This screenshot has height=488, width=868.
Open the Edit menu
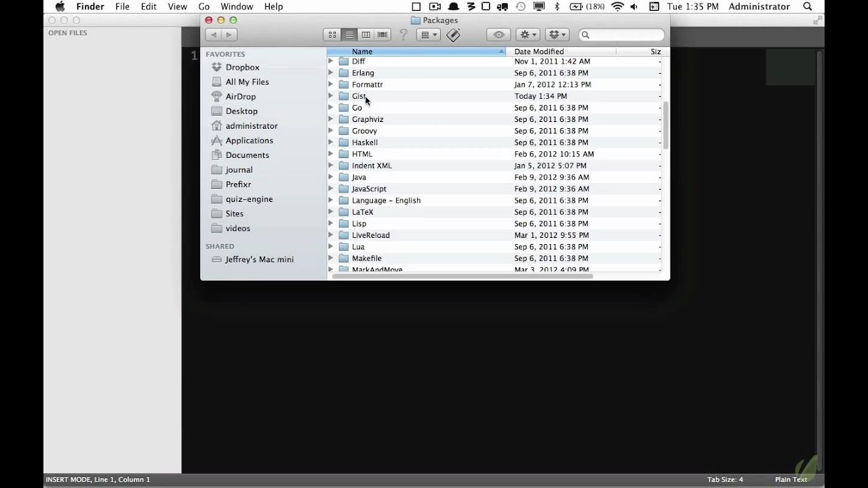[x=149, y=7]
